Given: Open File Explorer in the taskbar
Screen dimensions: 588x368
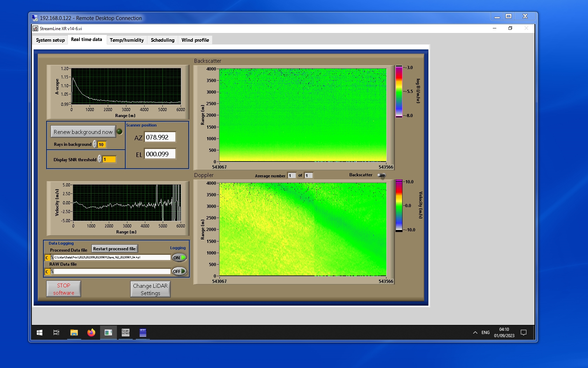Looking at the screenshot, I should click(74, 332).
